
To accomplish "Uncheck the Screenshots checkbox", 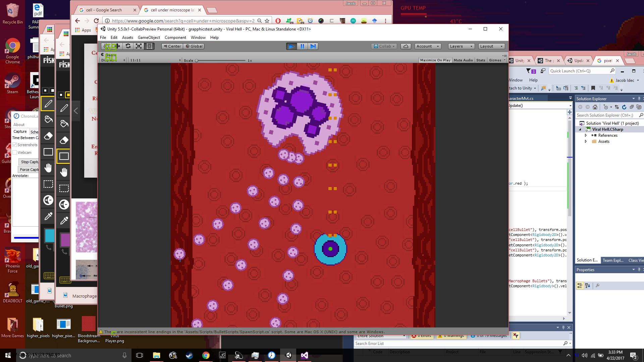I will (15, 145).
